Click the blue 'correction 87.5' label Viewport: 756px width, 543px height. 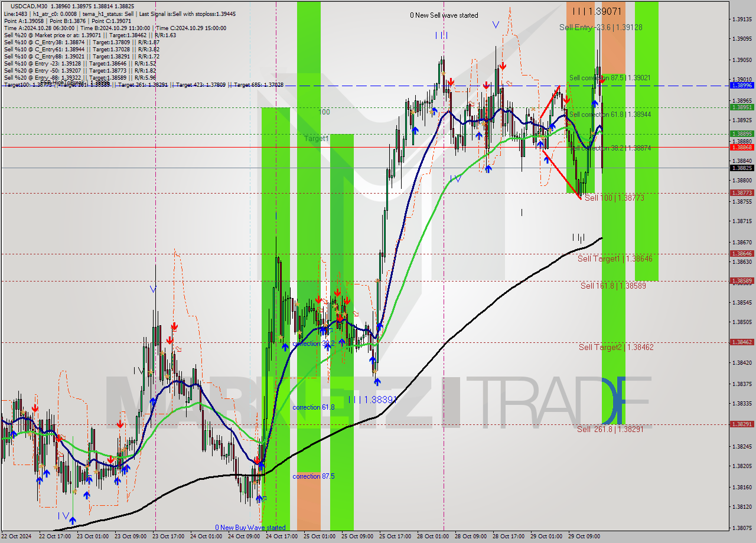(x=313, y=476)
